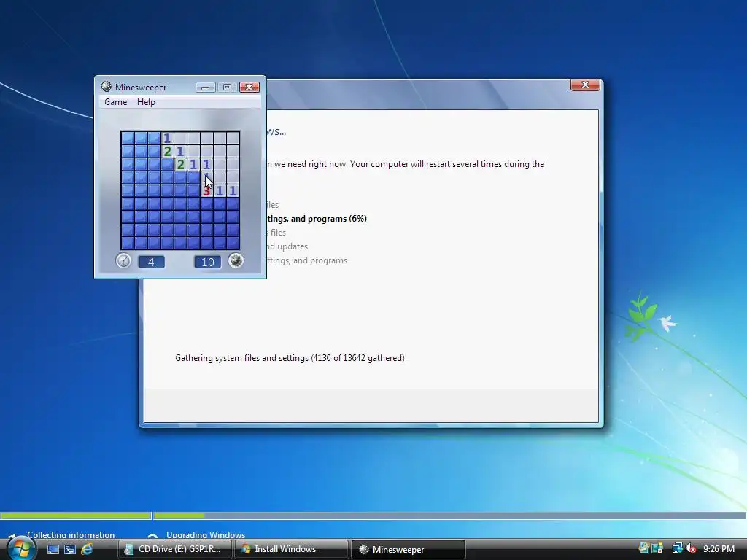The image size is (747, 560).
Task: Click the clock timer icon in Minesweeper
Action: tap(123, 261)
